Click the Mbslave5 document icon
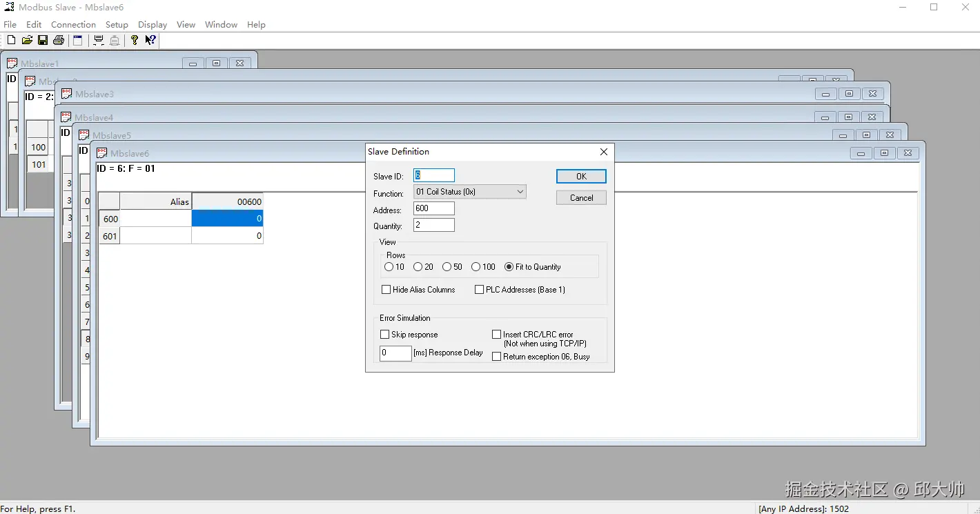Image resolution: width=980 pixels, height=514 pixels. click(84, 135)
